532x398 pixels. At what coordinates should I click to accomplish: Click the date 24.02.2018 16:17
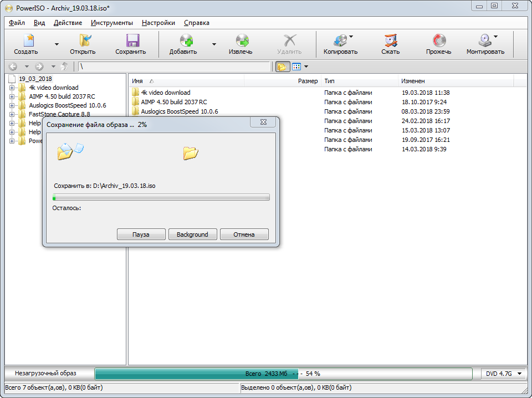pyautogui.click(x=426, y=121)
